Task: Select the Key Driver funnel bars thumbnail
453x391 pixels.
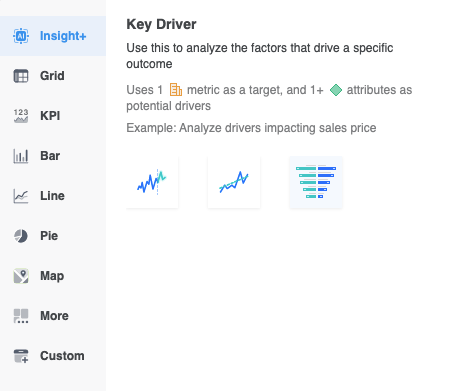Action: tap(316, 182)
